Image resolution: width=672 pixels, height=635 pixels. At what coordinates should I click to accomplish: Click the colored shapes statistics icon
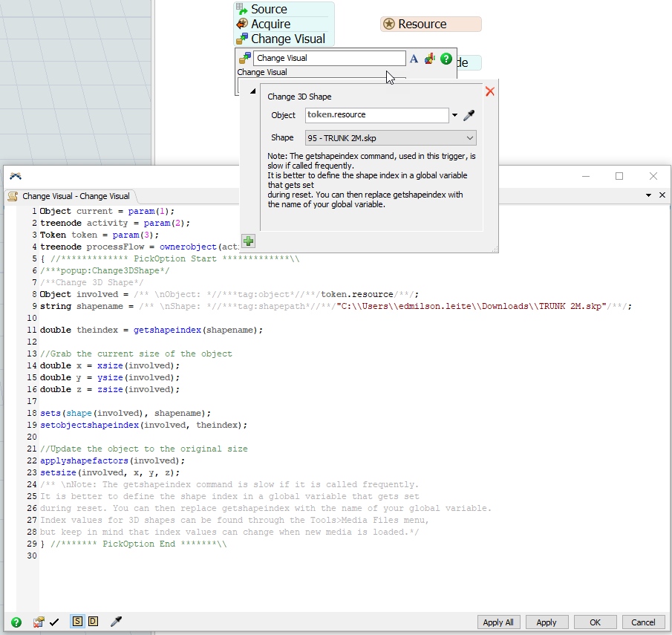pos(430,58)
